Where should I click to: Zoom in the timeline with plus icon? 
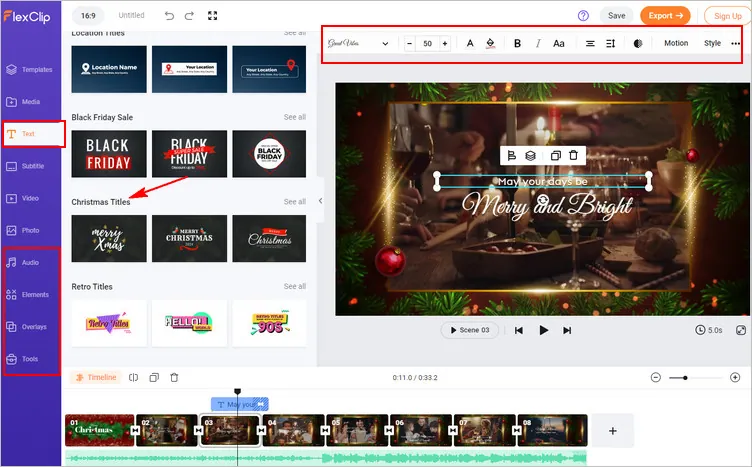735,377
